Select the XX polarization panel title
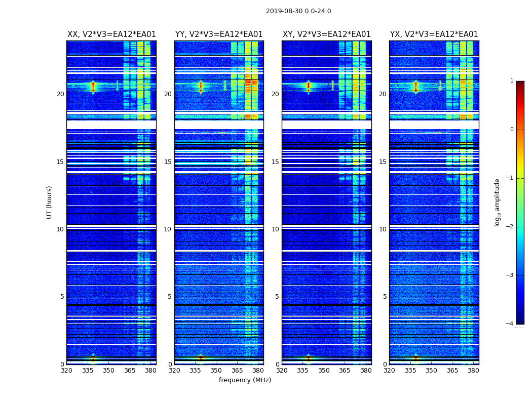 [111, 34]
